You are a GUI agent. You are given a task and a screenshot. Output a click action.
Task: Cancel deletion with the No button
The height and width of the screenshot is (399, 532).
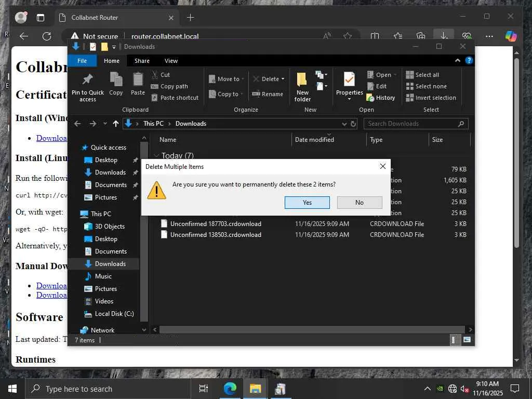(x=360, y=203)
